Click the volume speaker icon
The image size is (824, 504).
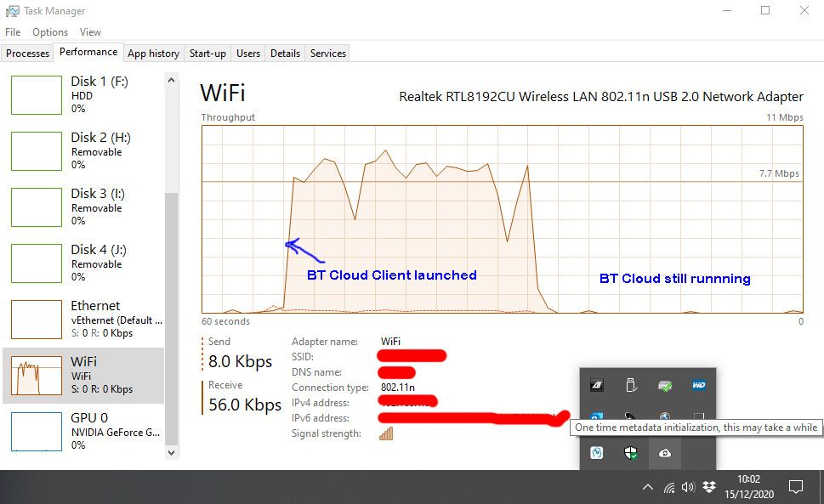pos(688,487)
